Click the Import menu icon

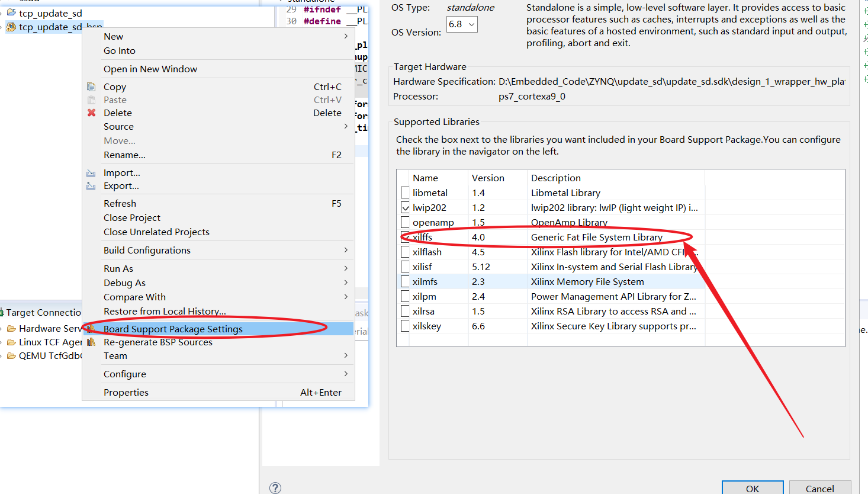click(91, 173)
